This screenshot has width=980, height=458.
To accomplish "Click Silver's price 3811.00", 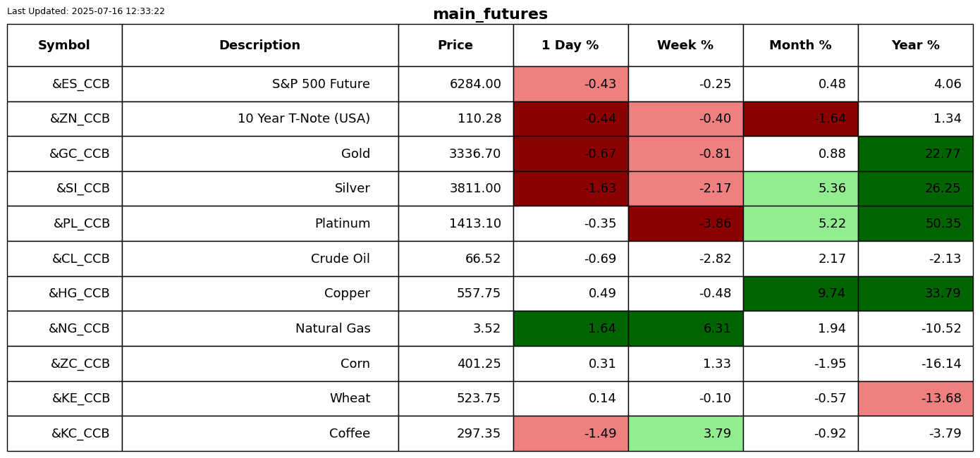I will 475,189.
